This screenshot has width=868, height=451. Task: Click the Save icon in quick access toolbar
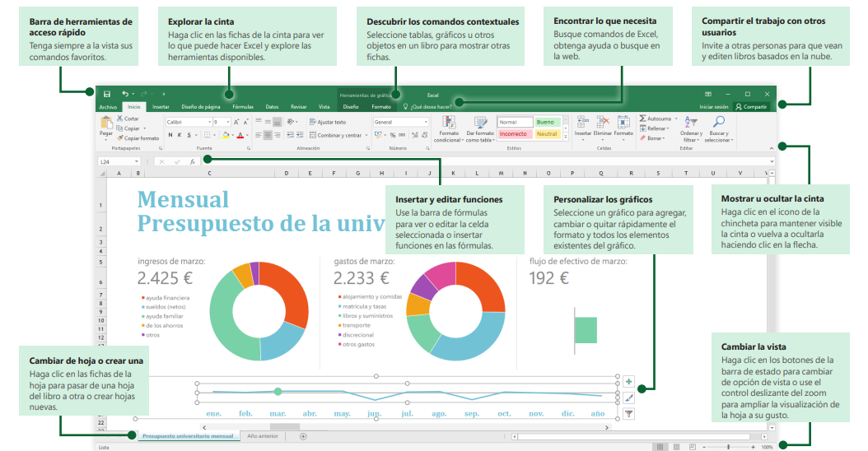pyautogui.click(x=107, y=94)
